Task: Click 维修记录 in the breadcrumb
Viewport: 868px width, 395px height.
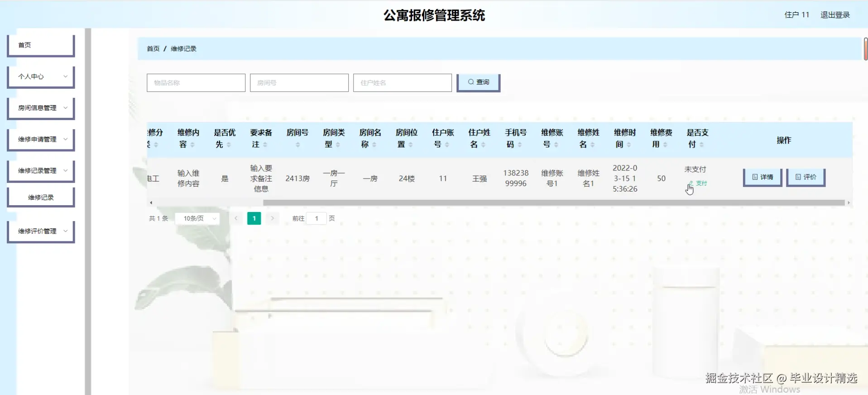Action: pyautogui.click(x=183, y=48)
